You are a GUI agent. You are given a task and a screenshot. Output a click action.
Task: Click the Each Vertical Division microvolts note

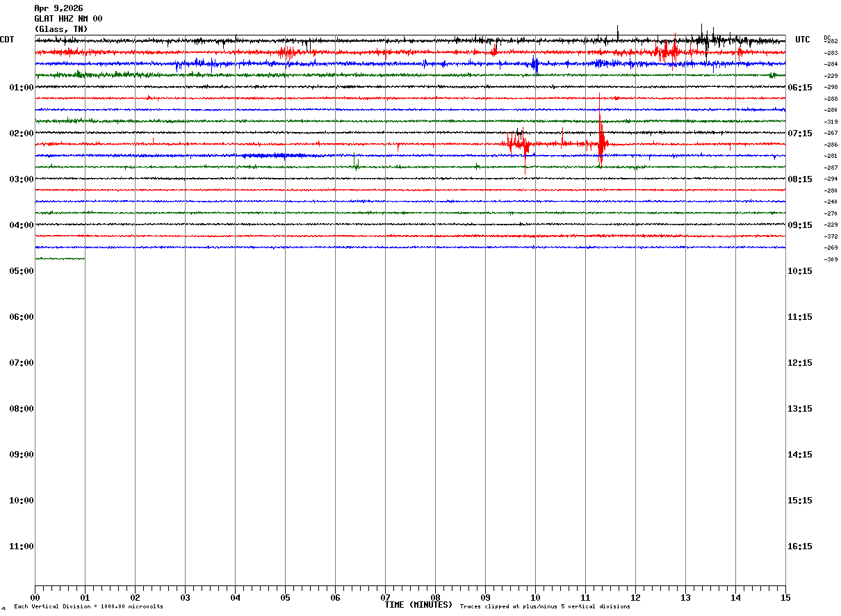click(x=88, y=607)
